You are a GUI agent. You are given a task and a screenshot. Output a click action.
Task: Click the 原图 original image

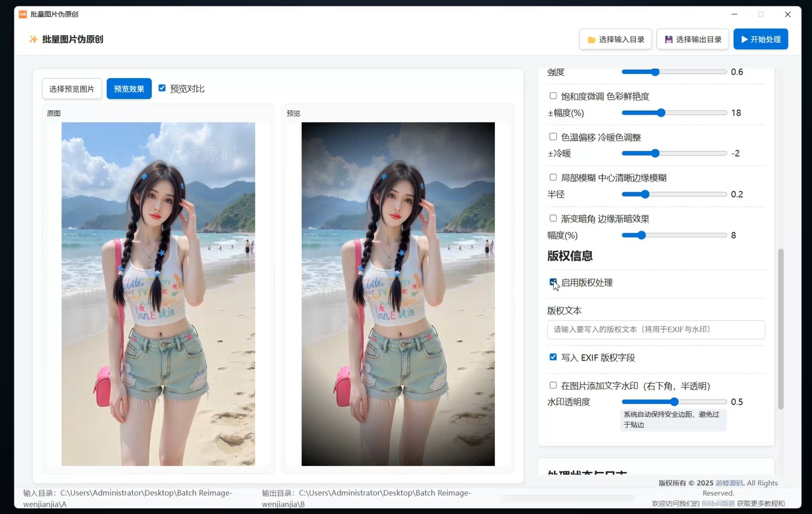[x=158, y=294]
